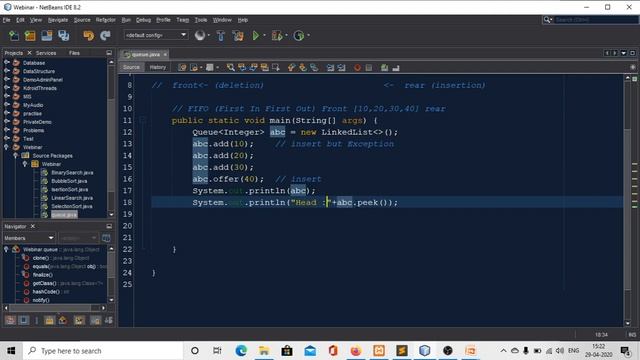640x360 pixels.
Task: Expand the DataStructure project node
Action: tap(7, 71)
